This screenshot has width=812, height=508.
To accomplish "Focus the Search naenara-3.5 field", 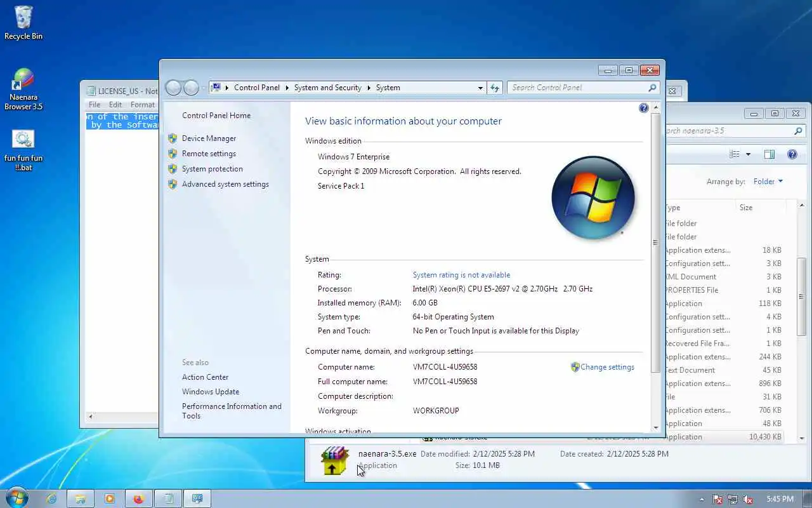I will point(728,131).
